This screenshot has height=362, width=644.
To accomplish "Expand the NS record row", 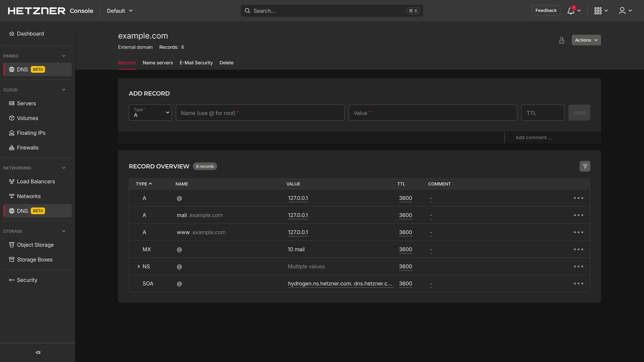I will click(x=139, y=266).
